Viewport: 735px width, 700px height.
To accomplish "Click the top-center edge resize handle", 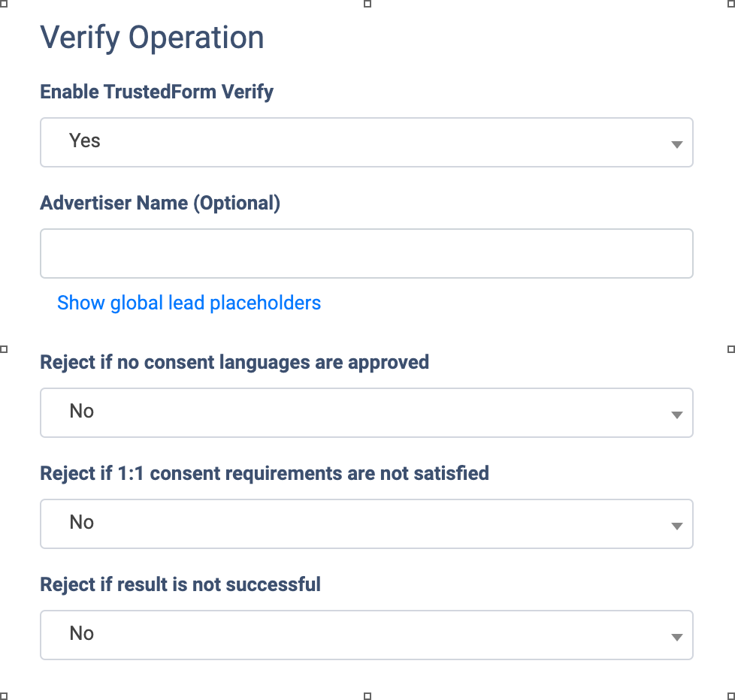I will (367, 4).
